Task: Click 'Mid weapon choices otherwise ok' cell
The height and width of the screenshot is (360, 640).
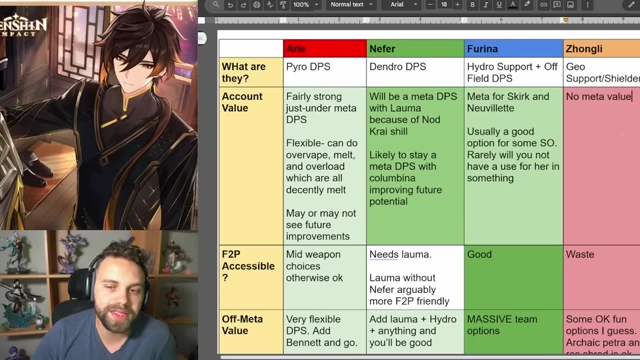Action: coord(325,277)
